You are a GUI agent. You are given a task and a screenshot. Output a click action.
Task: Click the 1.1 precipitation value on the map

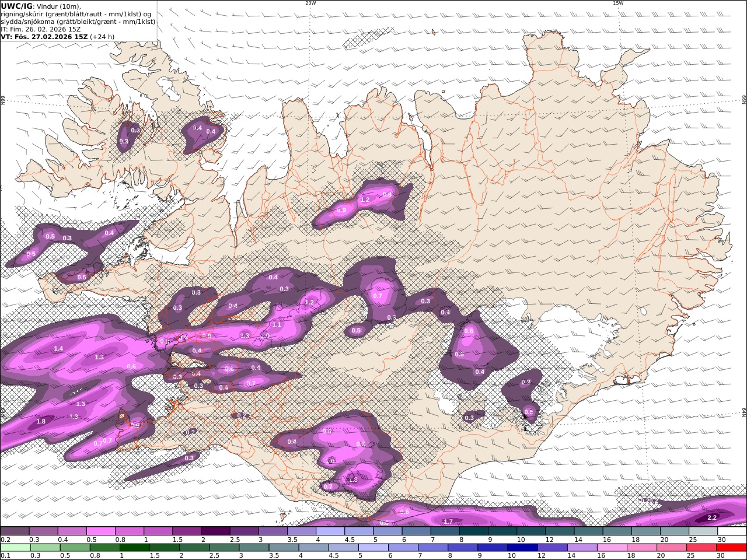click(277, 325)
